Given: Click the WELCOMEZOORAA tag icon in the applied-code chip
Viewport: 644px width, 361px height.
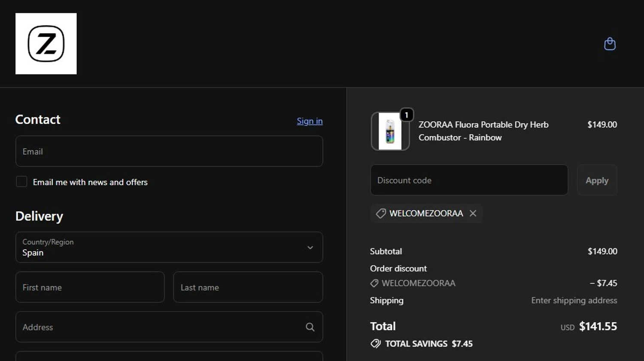Looking at the screenshot, I should point(380,214).
